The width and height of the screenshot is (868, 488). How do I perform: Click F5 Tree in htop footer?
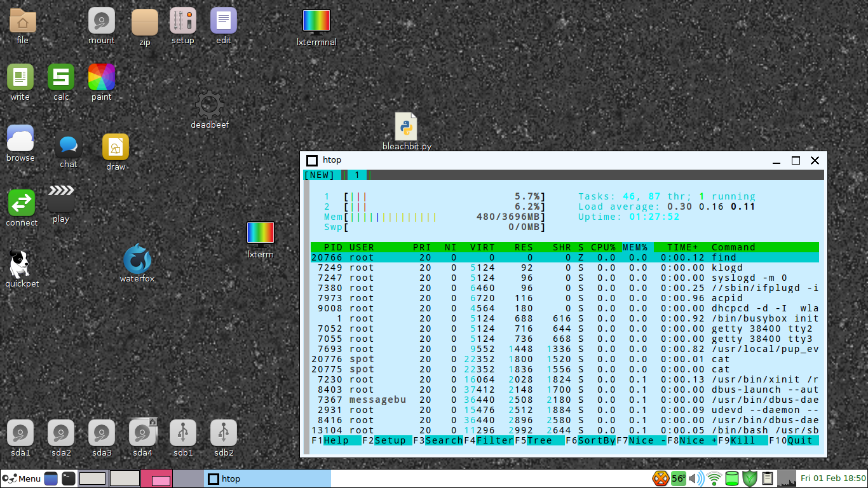click(539, 440)
